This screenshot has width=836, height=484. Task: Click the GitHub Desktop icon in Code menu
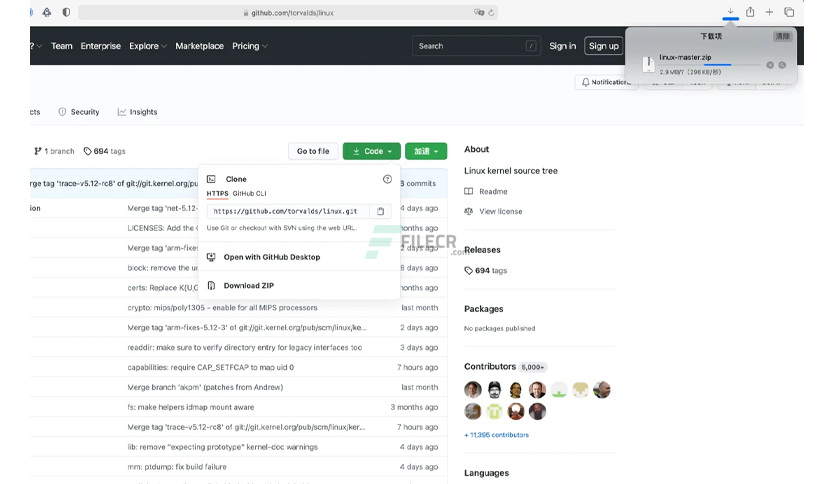click(211, 257)
